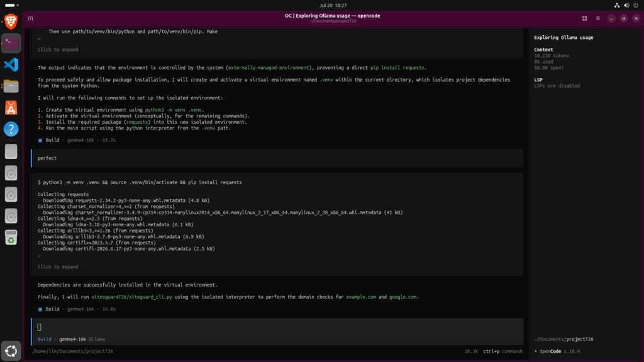The height and width of the screenshot is (362, 644).
Task: Select the 'Context' heading in sidebar
Action: point(543,50)
